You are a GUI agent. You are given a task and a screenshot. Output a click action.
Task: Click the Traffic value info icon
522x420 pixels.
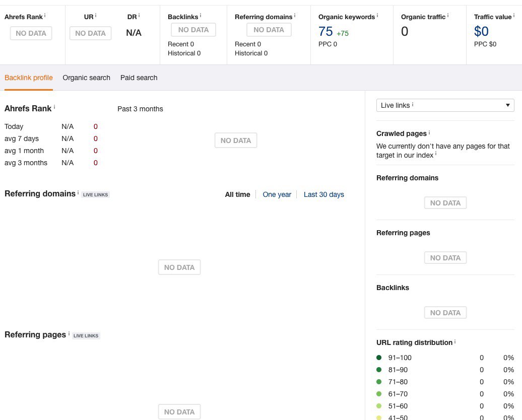coord(513,15)
